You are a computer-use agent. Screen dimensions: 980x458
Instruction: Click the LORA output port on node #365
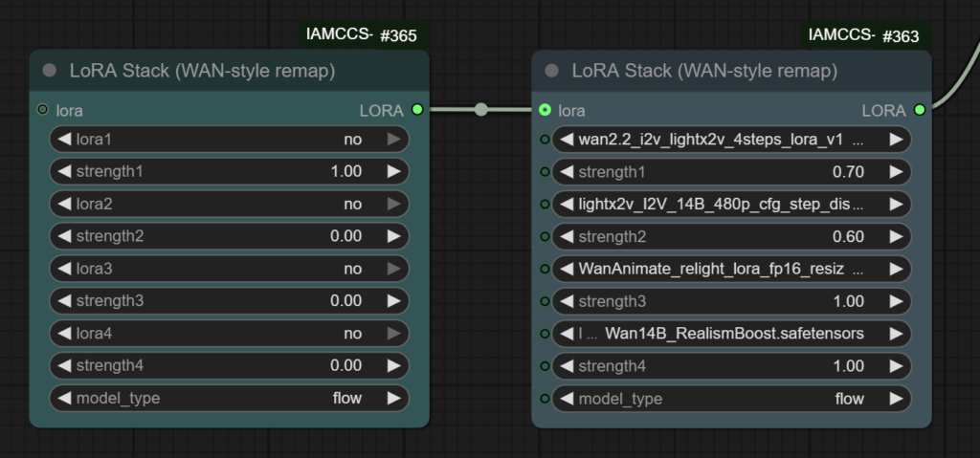[417, 110]
